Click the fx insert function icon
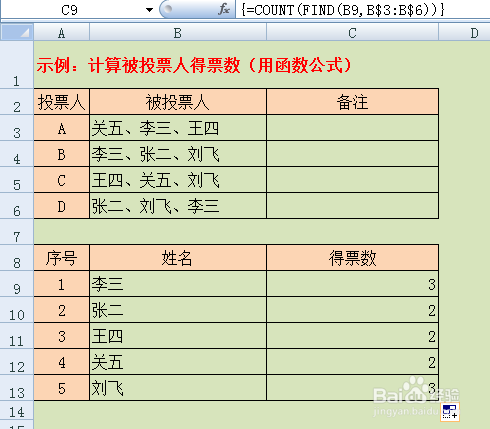The width and height of the screenshot is (490, 429). tap(224, 9)
